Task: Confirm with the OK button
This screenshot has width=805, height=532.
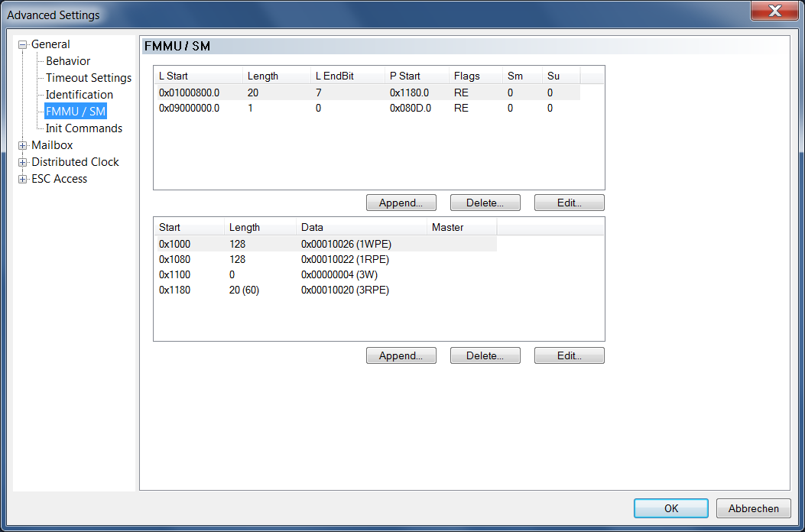Action: point(671,508)
